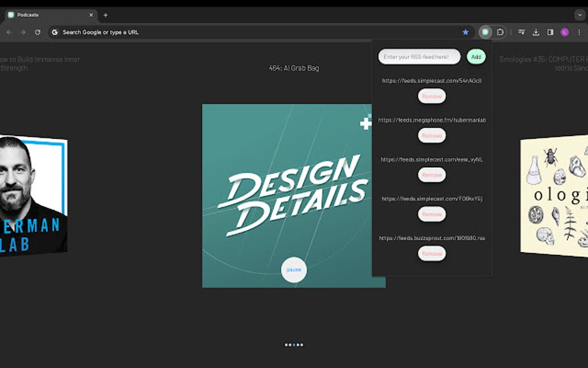The height and width of the screenshot is (368, 588).
Task: Open the Extensions puzzle menu
Action: point(500,32)
